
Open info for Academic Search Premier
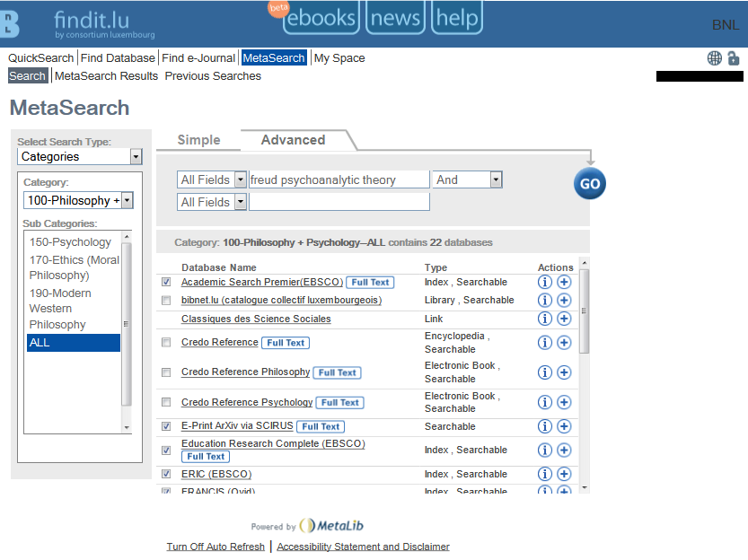point(544,282)
